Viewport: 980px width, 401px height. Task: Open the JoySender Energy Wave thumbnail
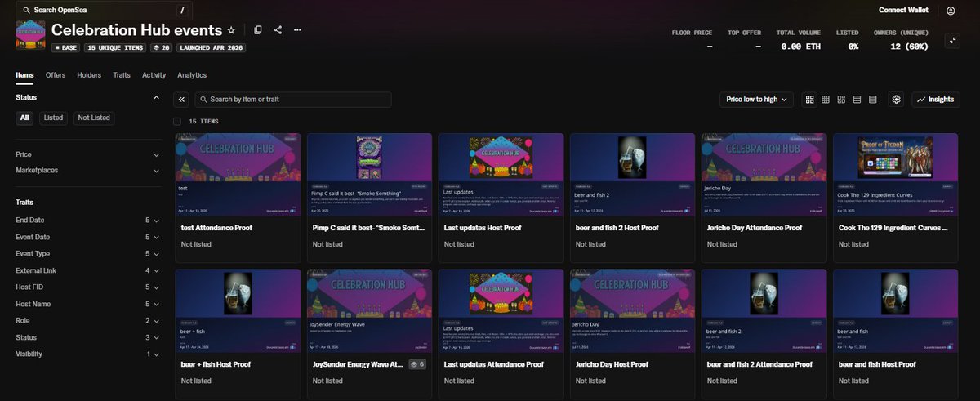tap(369, 310)
